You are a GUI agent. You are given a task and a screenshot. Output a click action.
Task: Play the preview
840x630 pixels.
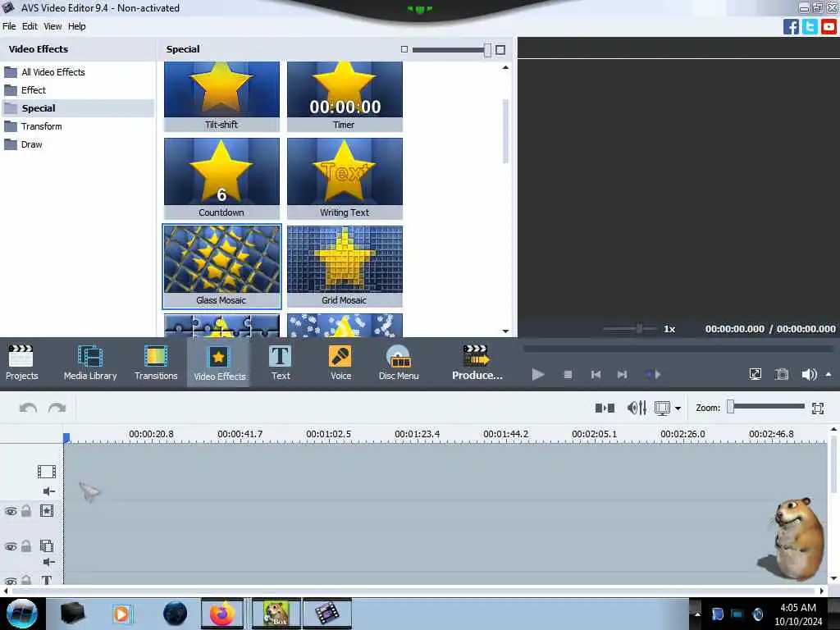(538, 374)
